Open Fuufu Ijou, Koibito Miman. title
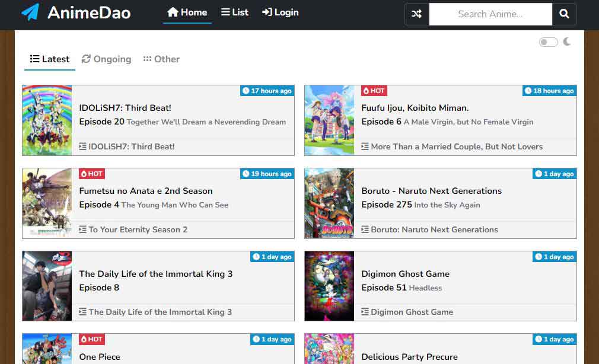This screenshot has width=599, height=364. (415, 108)
